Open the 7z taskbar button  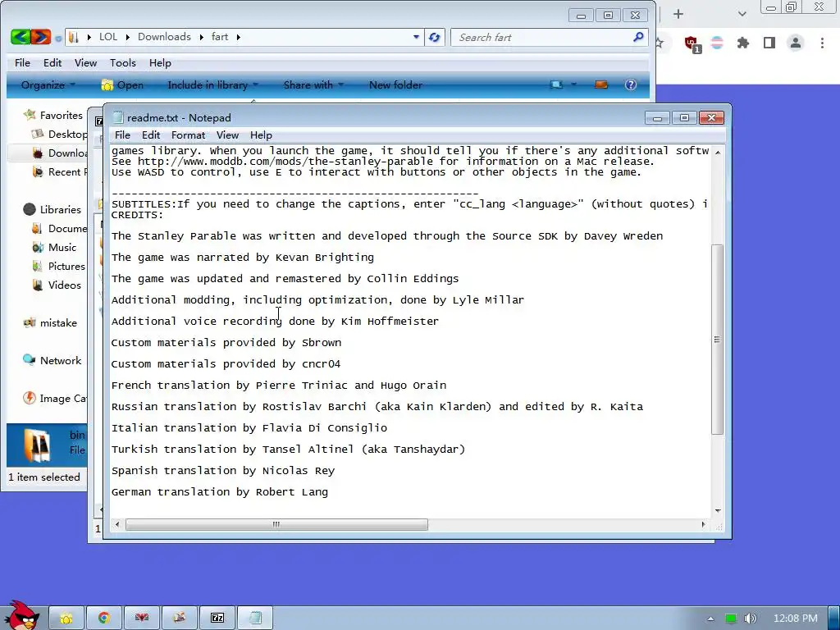coord(217,618)
